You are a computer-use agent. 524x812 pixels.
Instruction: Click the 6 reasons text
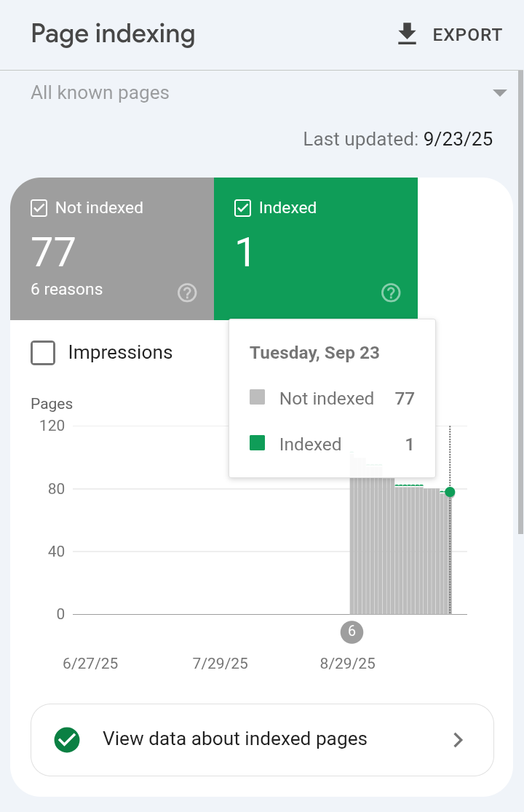pos(67,289)
